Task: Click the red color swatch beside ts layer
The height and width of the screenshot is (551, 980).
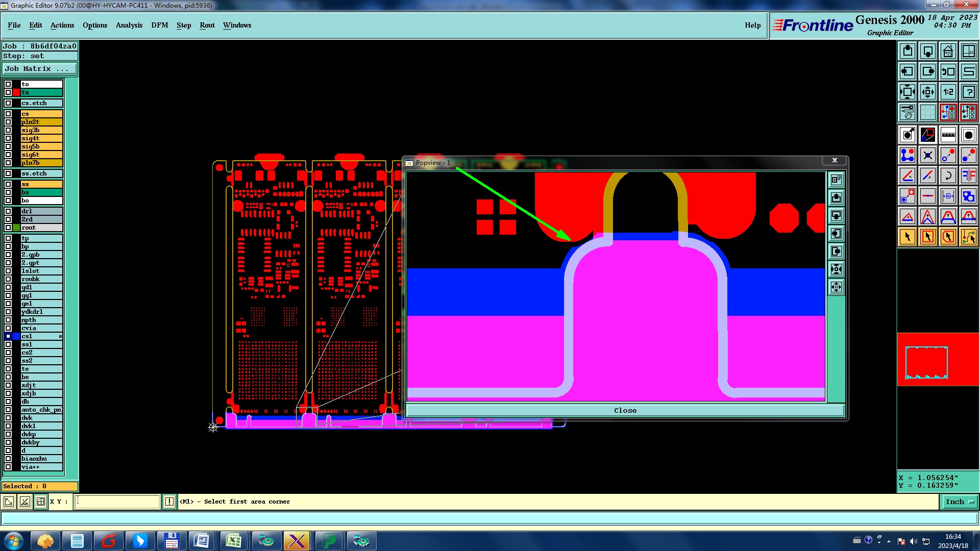Action: click(x=16, y=92)
